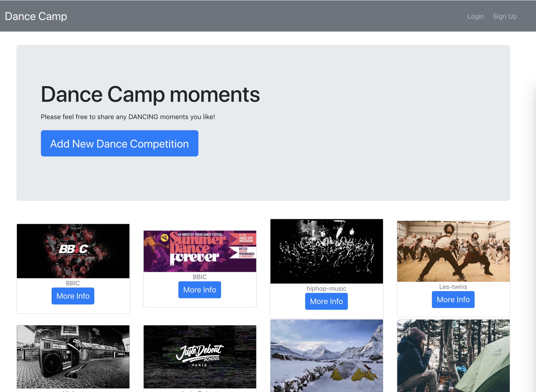View the snowy mountain tents photo
The image size is (536, 392).
(326, 356)
